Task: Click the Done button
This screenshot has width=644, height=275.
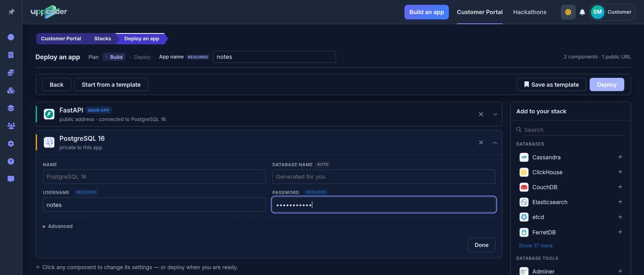Action: tap(481, 245)
